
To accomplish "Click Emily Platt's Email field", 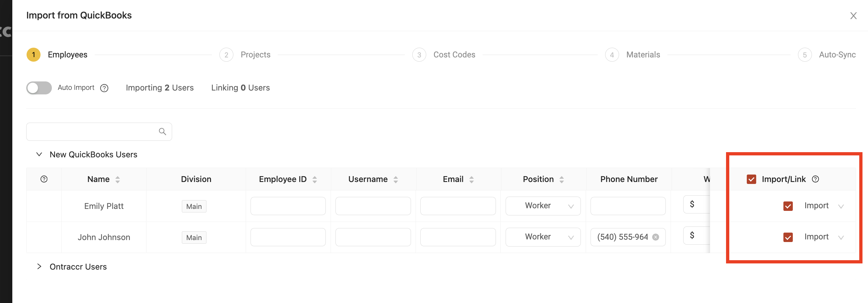I will tap(458, 206).
